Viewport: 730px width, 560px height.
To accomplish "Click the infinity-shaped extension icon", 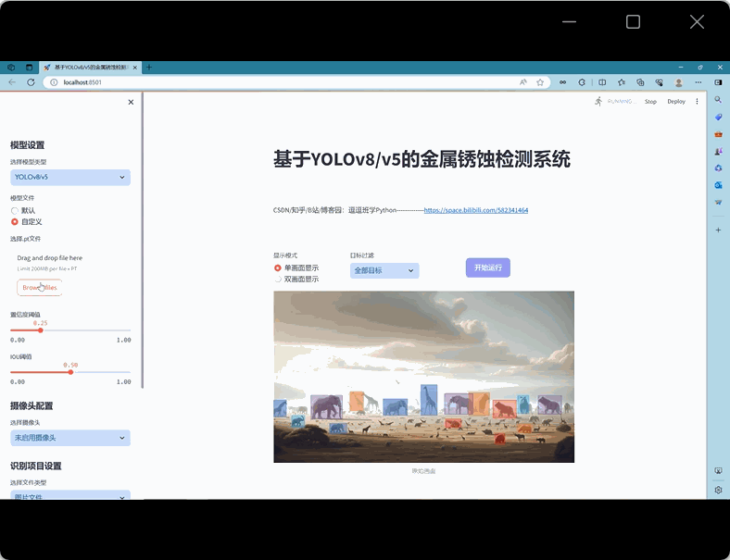I will coord(563,82).
